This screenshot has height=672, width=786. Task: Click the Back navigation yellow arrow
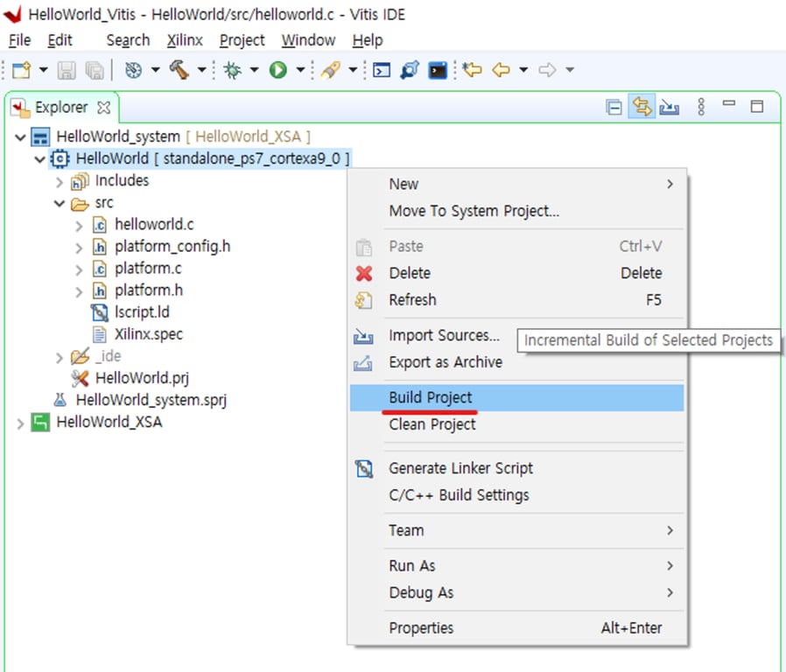point(501,70)
